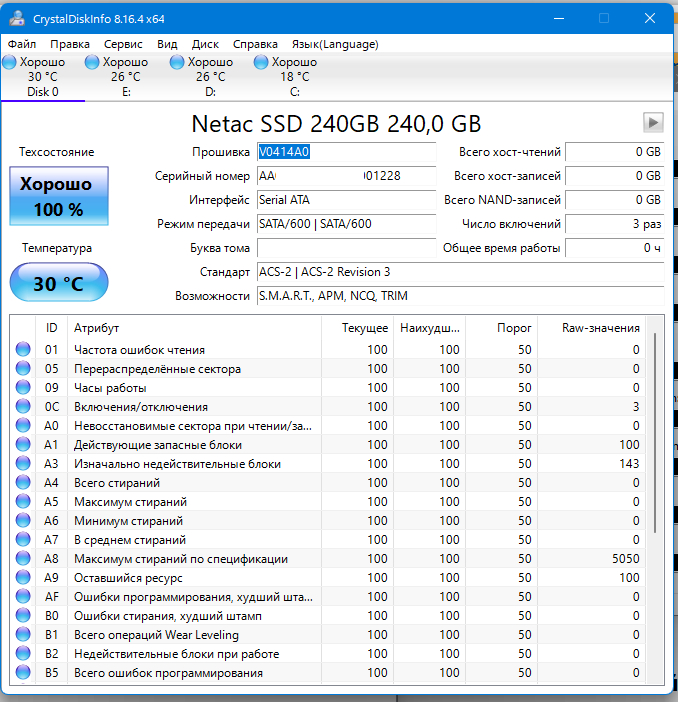
Task: Open the Справка menu
Action: click(x=255, y=44)
